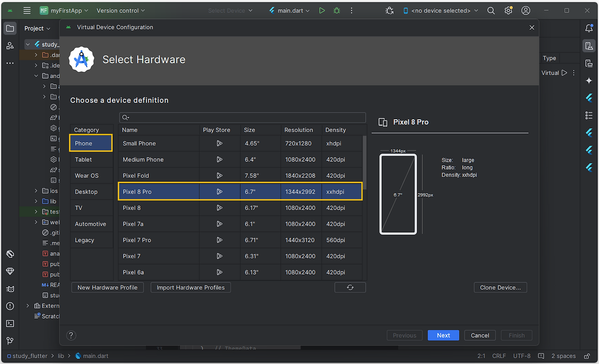
Task: Open the Flutter Outline panel icon
Action: 589,115
